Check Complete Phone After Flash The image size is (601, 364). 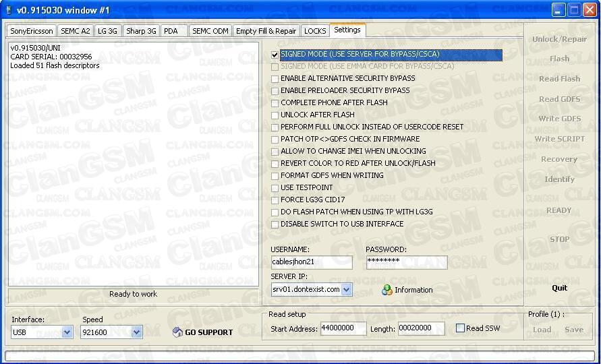click(x=275, y=103)
